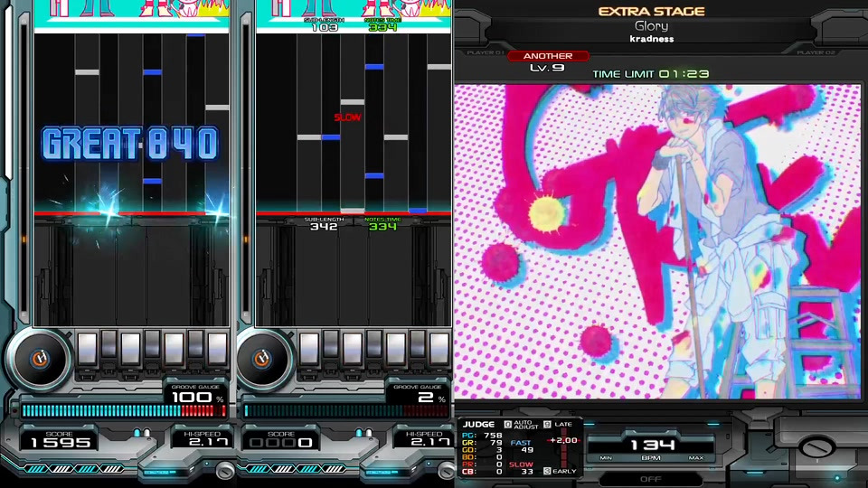868x488 pixels.
Task: Hit Player 1's first white key
Action: coord(88,349)
